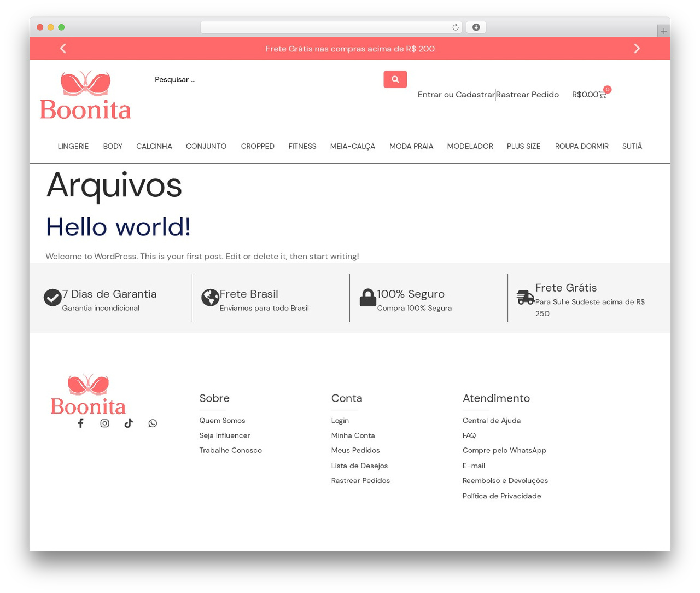Open the BODY menu category
Viewport: 700px width, 593px height.
(x=113, y=146)
